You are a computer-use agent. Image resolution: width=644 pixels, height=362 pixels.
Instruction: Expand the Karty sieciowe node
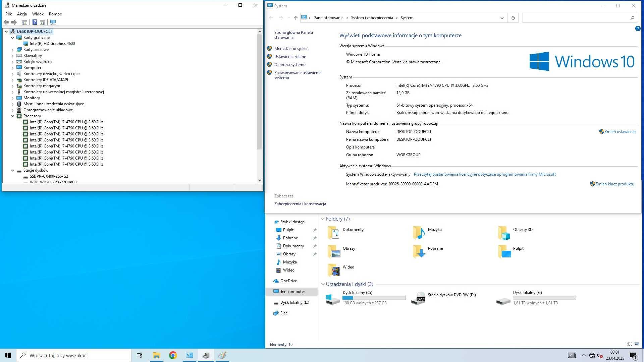13,50
